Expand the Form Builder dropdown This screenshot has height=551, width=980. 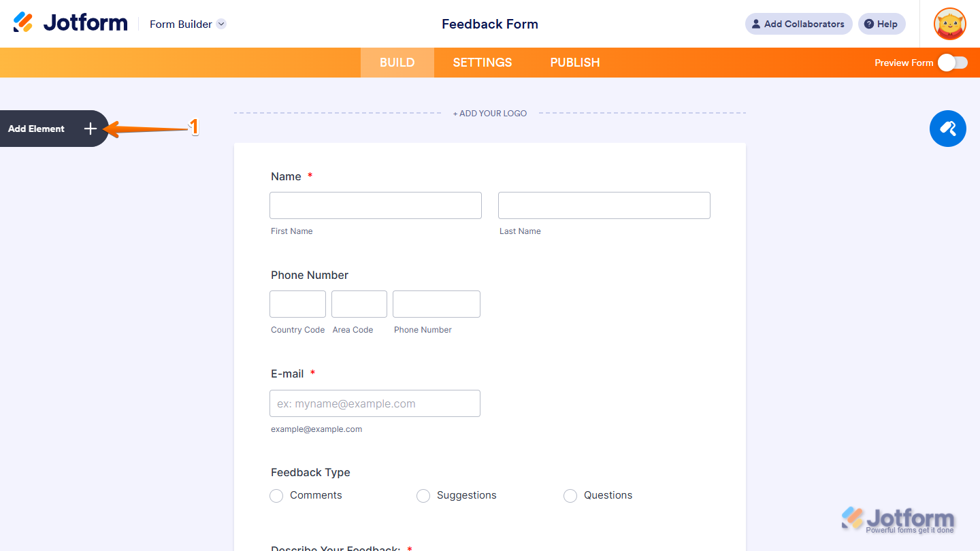220,24
